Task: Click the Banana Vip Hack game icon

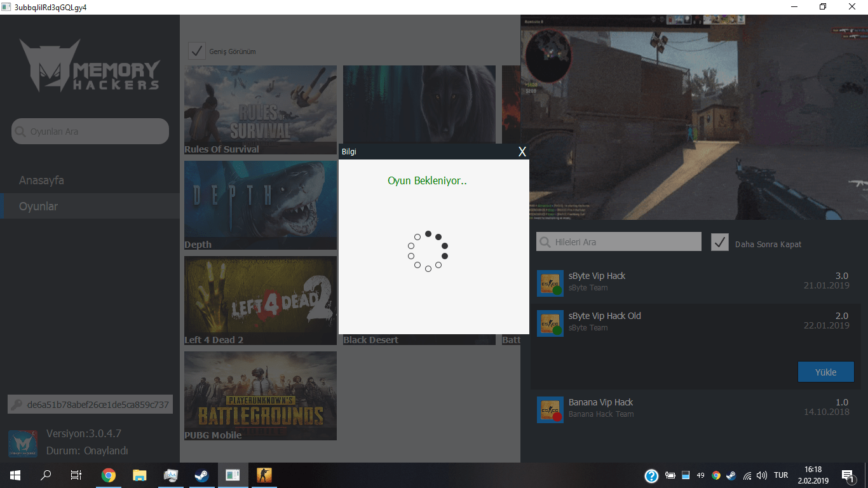Action: [550, 410]
